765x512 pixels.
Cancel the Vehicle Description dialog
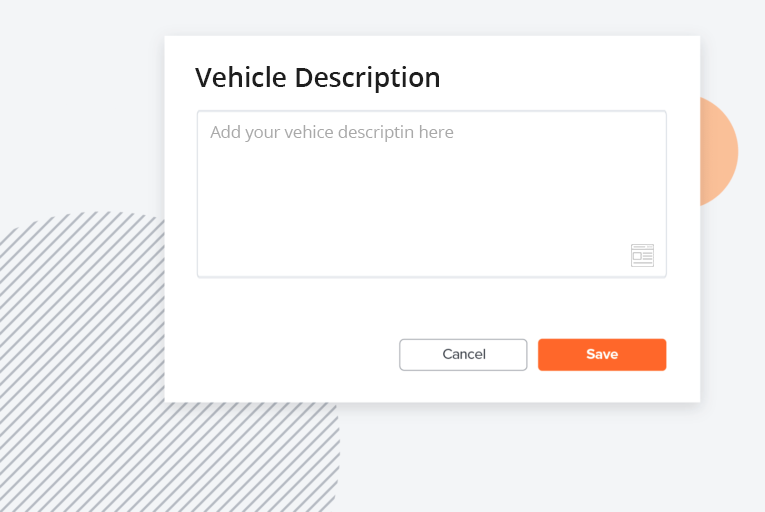[463, 354]
